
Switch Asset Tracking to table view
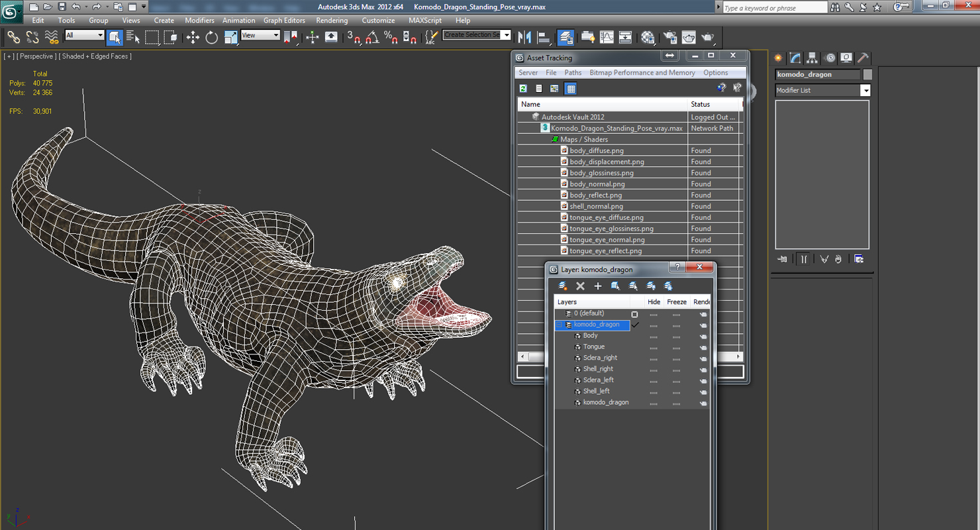point(571,88)
